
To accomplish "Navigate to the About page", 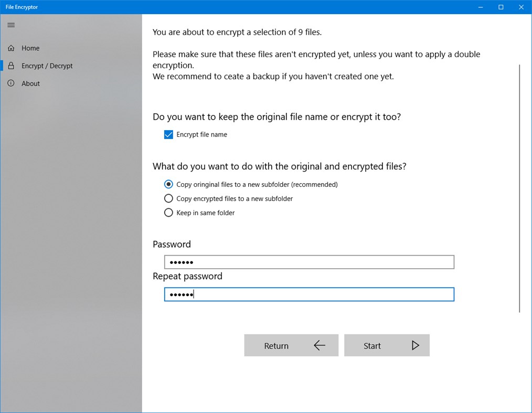I will point(30,83).
